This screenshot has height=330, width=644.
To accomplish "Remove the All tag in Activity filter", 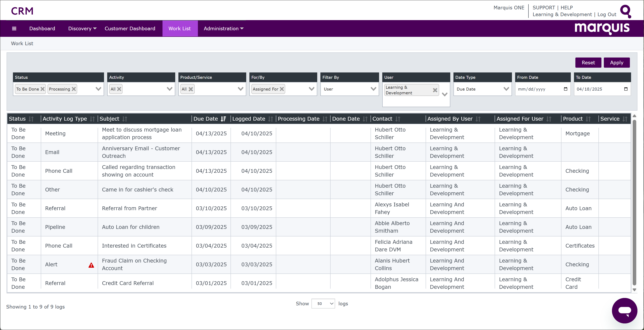I will pyautogui.click(x=119, y=89).
